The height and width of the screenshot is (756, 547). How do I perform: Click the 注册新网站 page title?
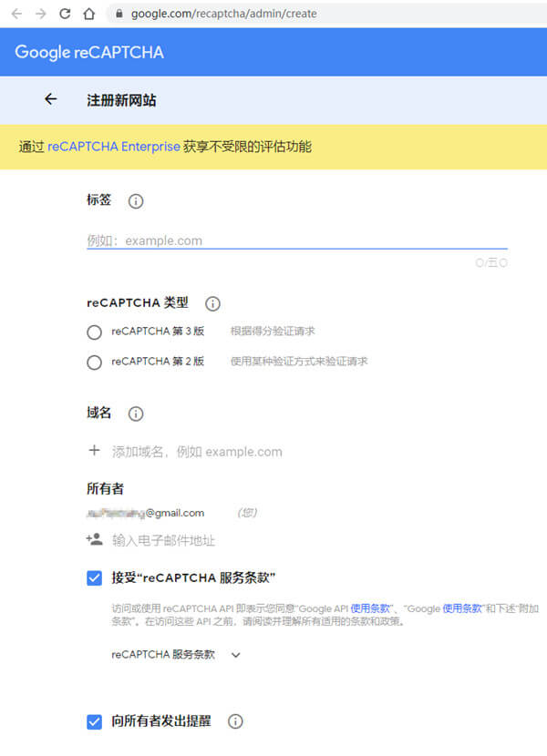[121, 100]
